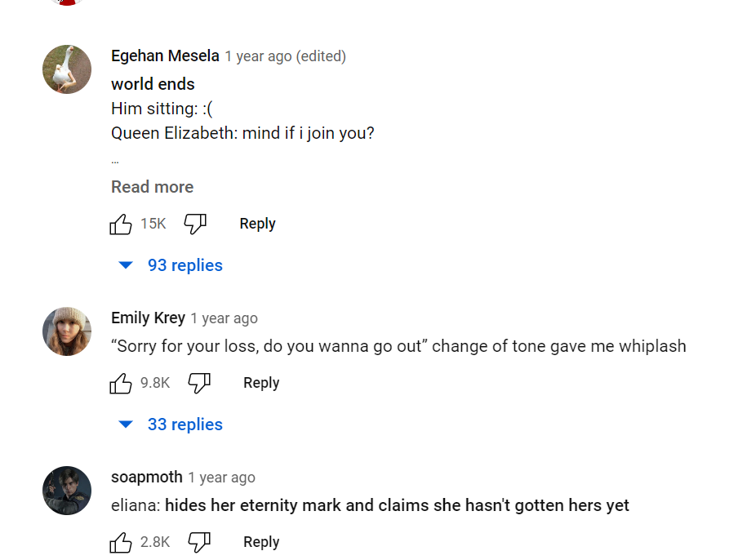Reply to Emily Krey's comment
The image size is (747, 560).
[x=261, y=383]
